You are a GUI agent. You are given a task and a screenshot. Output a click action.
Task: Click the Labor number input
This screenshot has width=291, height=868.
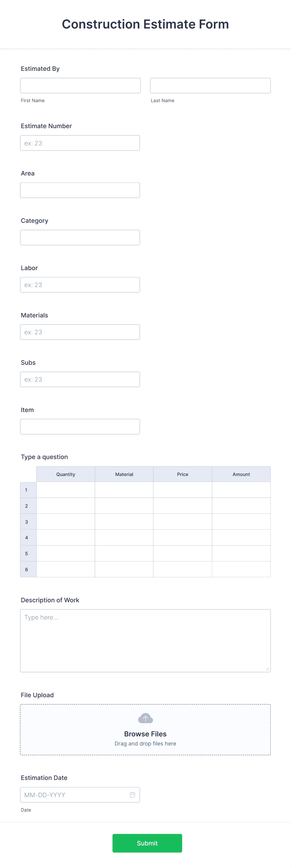[80, 285]
